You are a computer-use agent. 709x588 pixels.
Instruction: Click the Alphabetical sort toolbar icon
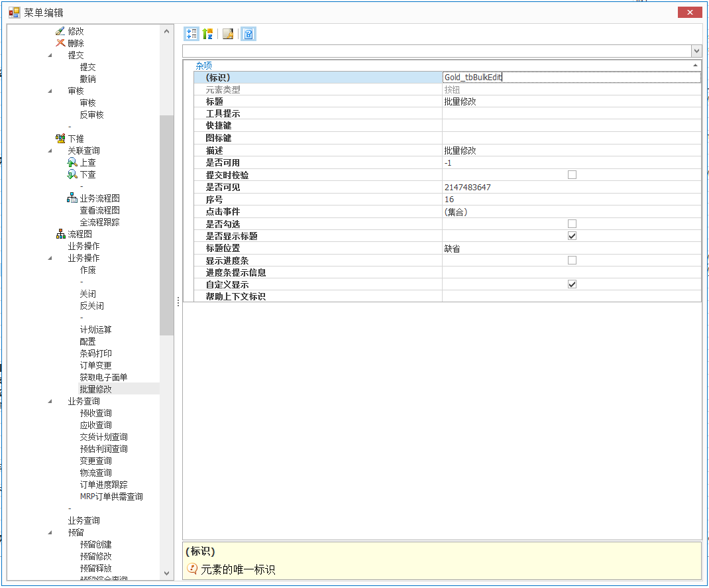[x=207, y=34]
